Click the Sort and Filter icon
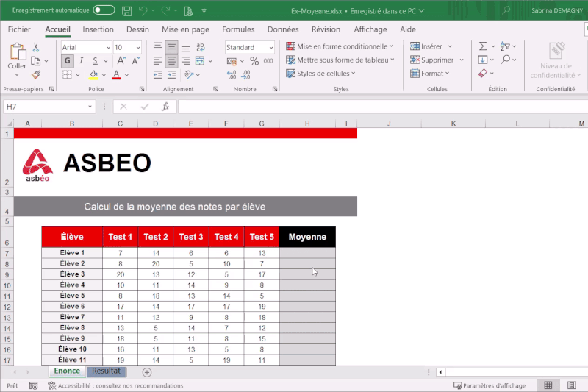Viewport: 588px width, 392px height. click(505, 46)
